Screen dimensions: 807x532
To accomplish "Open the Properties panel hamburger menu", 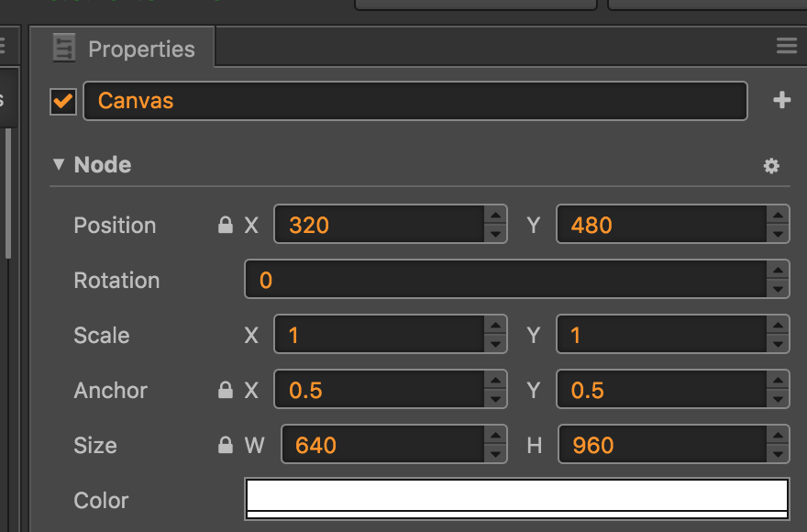I will 786,46.
